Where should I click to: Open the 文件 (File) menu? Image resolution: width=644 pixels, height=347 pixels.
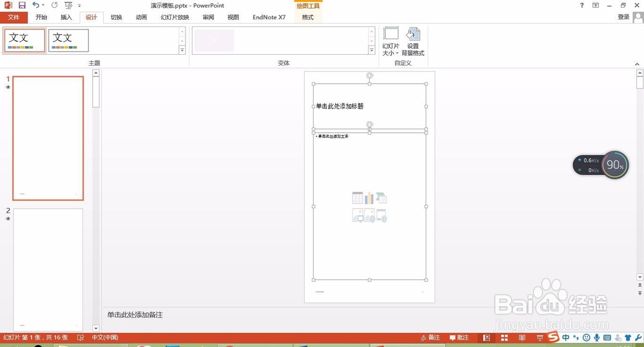[x=14, y=17]
